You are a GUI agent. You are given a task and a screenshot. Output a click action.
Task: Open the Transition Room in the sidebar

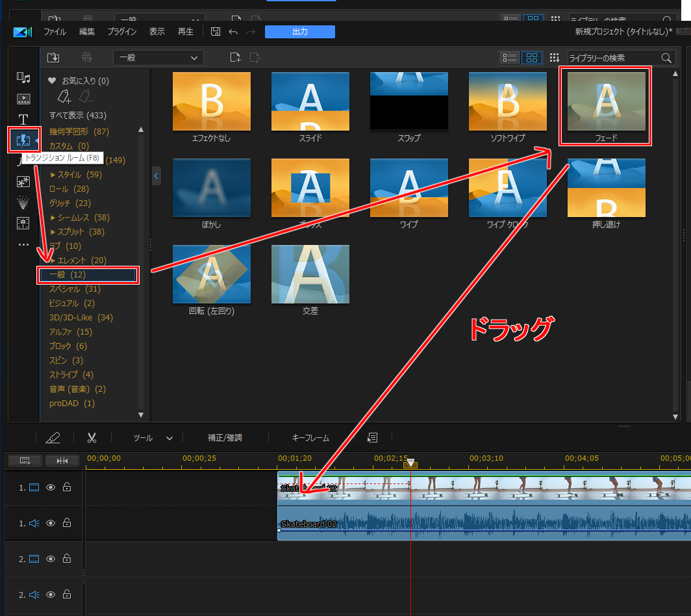(23, 140)
